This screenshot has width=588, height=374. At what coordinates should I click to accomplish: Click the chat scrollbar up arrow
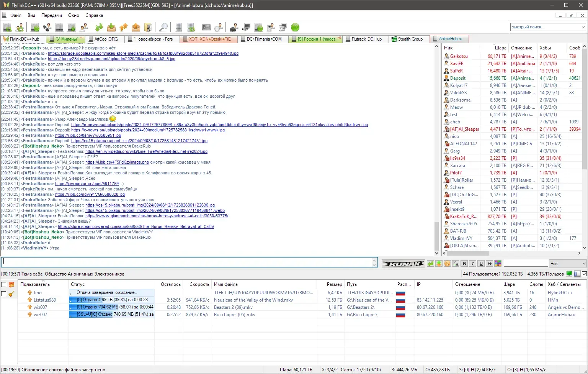click(437, 46)
